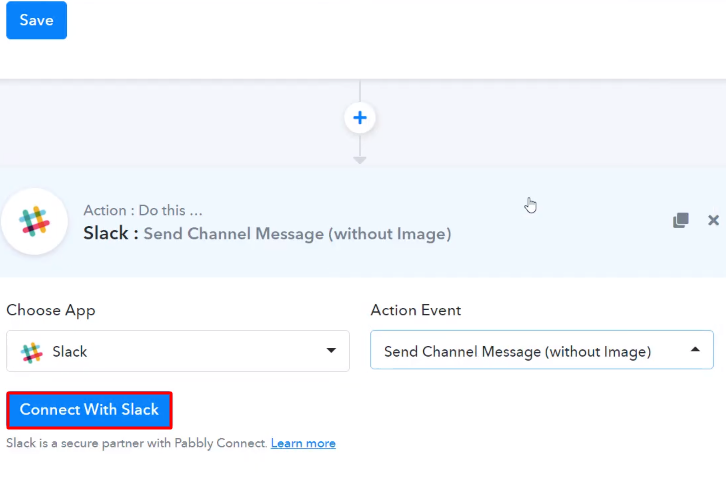Open Action Event dropdown Send Channel Message
The height and width of the screenshot is (500, 726).
pyautogui.click(x=542, y=350)
